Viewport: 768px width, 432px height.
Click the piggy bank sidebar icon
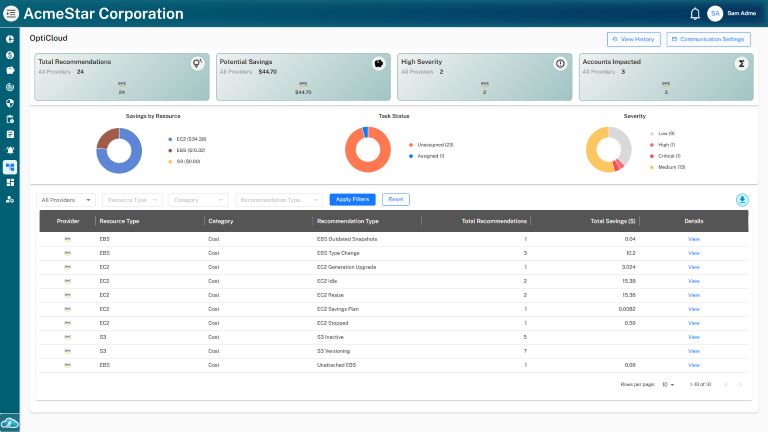(10, 70)
